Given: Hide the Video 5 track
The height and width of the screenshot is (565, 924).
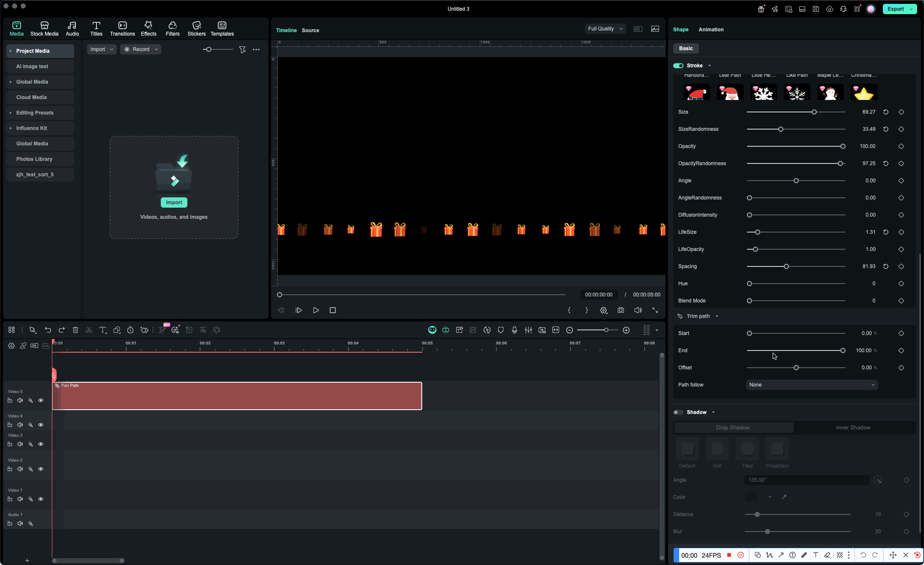Looking at the screenshot, I should [x=41, y=400].
